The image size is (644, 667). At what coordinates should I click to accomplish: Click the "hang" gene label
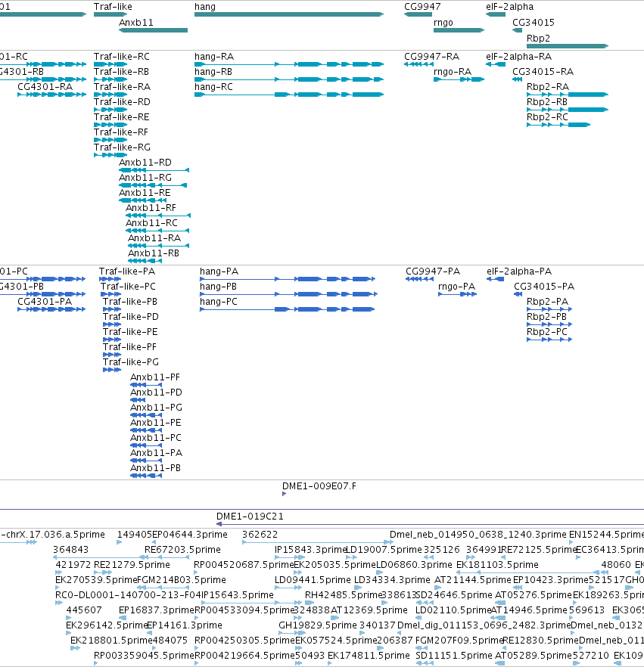[205, 7]
